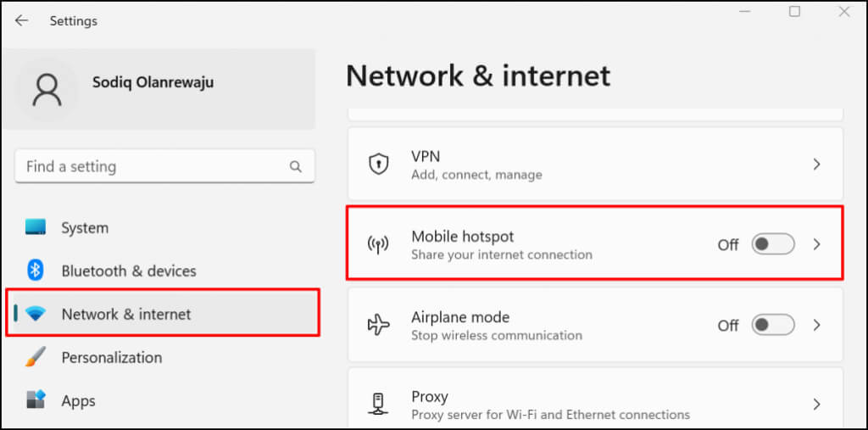Open Proxy settings chevron
Screen dimensions: 868x430
point(816,405)
